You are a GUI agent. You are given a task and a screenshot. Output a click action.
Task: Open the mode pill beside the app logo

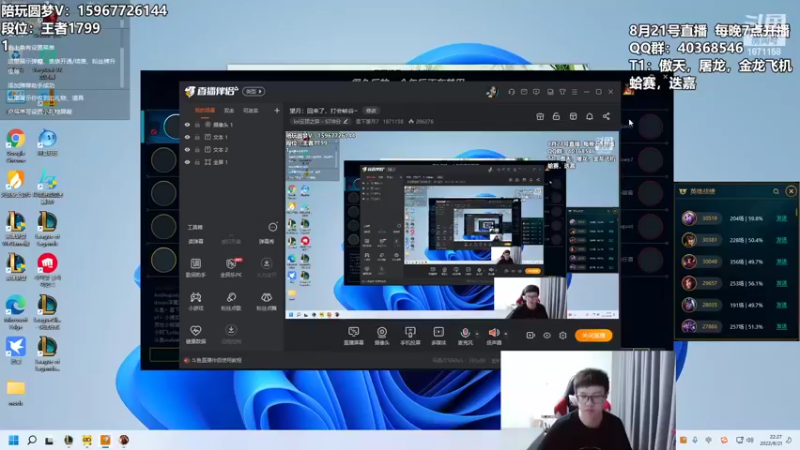click(x=254, y=91)
